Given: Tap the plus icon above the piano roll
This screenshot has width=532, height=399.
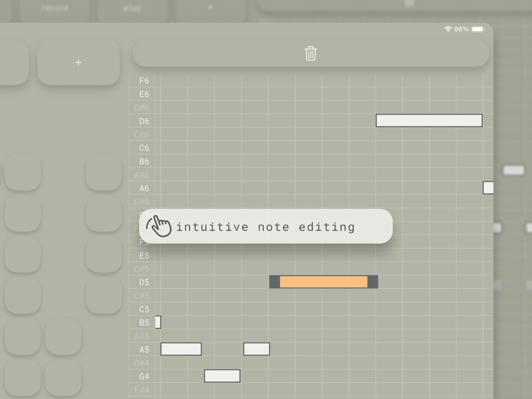Looking at the screenshot, I should click(78, 62).
